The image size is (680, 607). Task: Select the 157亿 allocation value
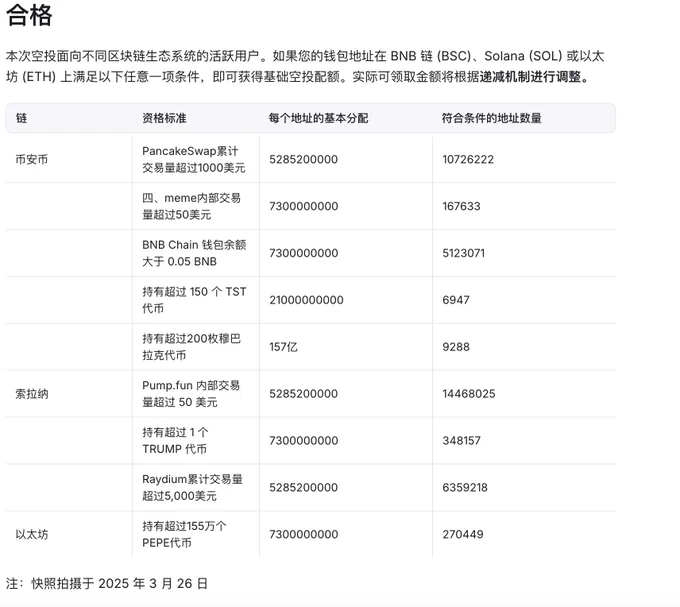click(283, 347)
